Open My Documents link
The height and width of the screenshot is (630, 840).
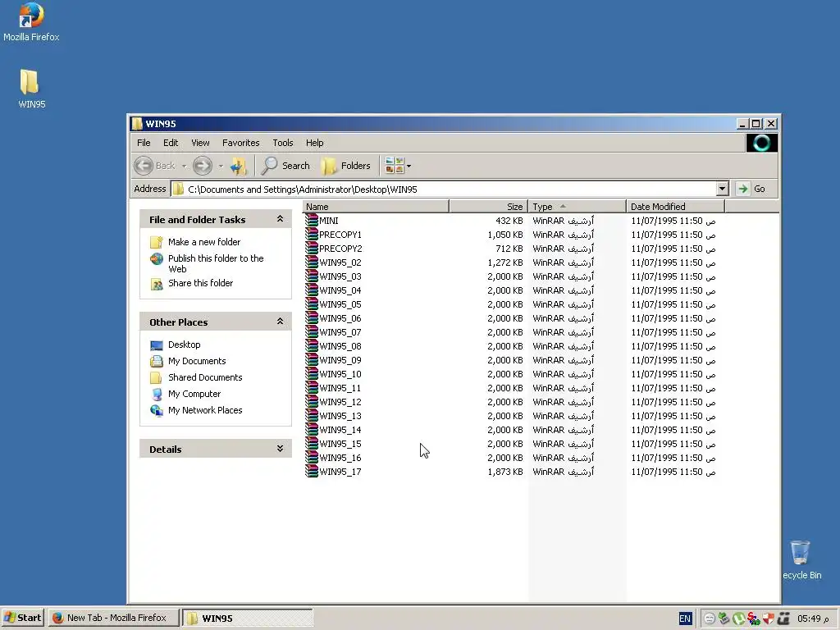pyautogui.click(x=197, y=361)
